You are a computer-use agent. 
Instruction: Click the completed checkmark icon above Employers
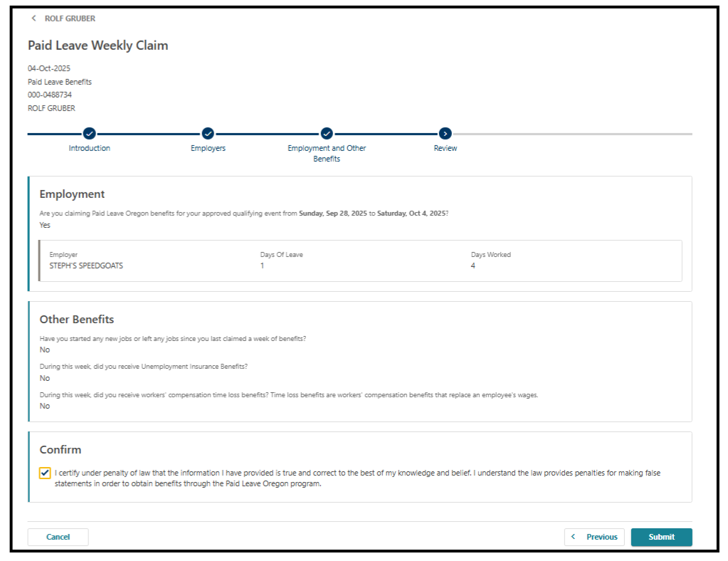[208, 133]
